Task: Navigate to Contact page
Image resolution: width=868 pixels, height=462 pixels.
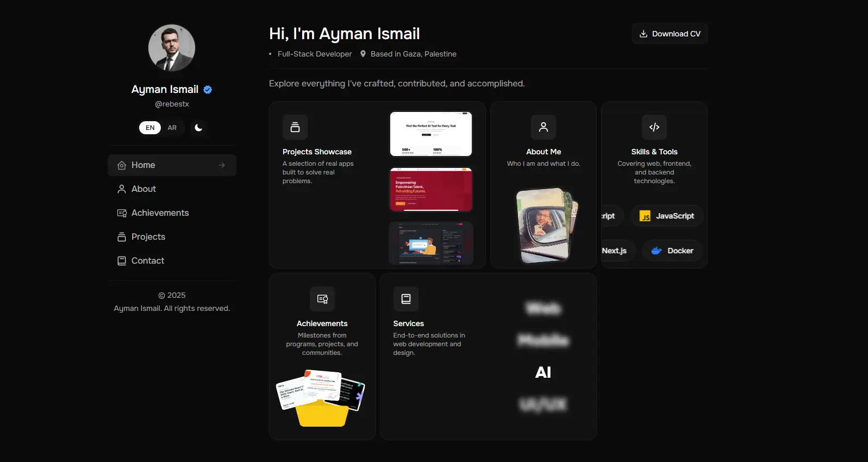Action: click(x=147, y=261)
